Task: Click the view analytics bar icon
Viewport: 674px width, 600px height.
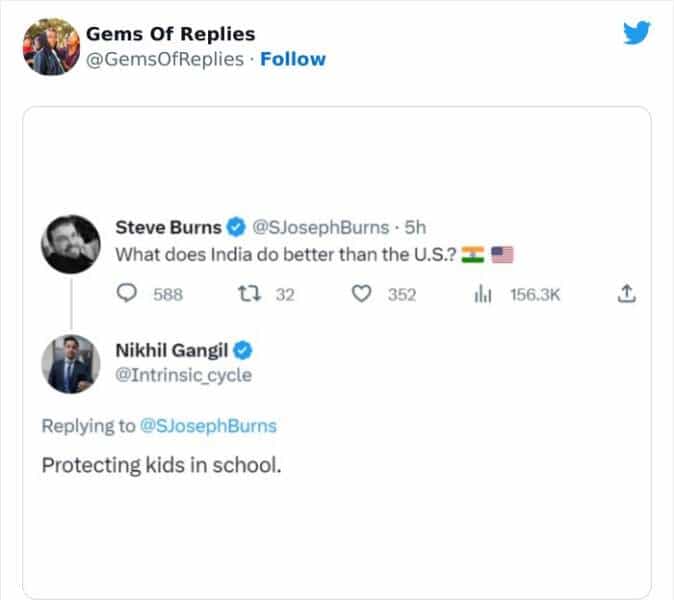Action: pyautogui.click(x=481, y=294)
